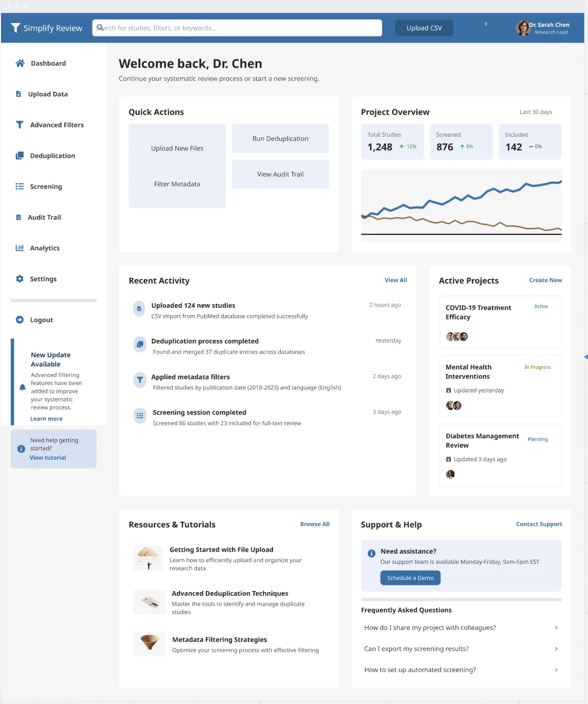
Task: Click Browse All resources link
Action: click(315, 524)
